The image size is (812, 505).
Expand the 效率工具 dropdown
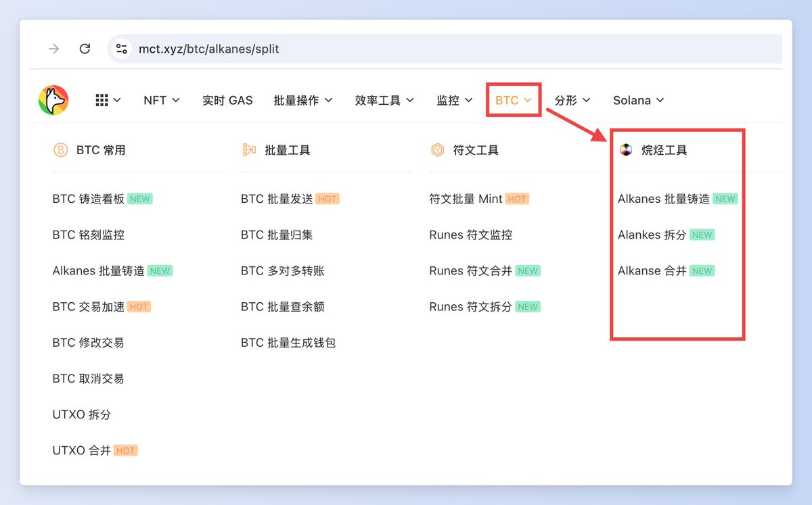click(x=384, y=100)
